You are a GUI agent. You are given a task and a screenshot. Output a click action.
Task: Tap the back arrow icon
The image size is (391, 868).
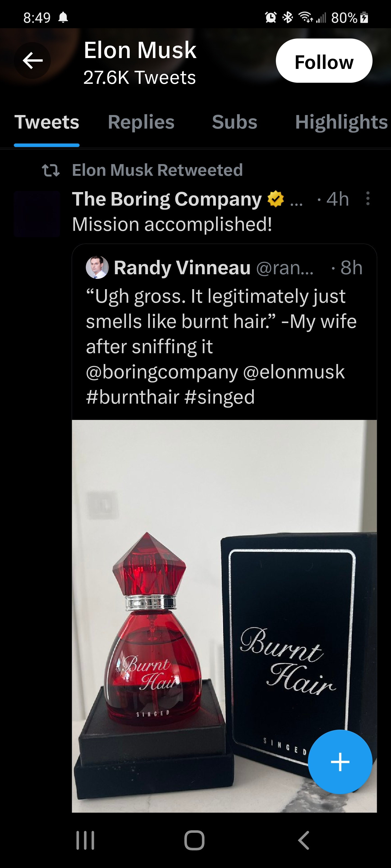point(32,61)
